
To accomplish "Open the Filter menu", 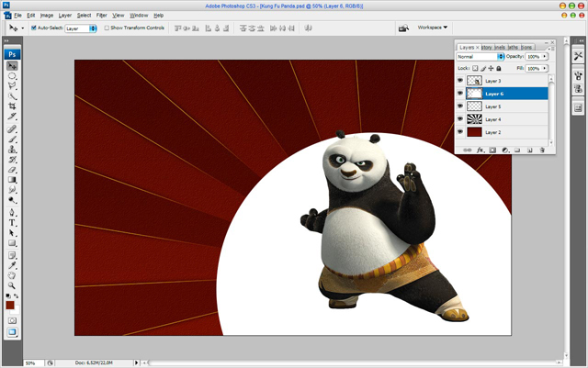I will (102, 16).
